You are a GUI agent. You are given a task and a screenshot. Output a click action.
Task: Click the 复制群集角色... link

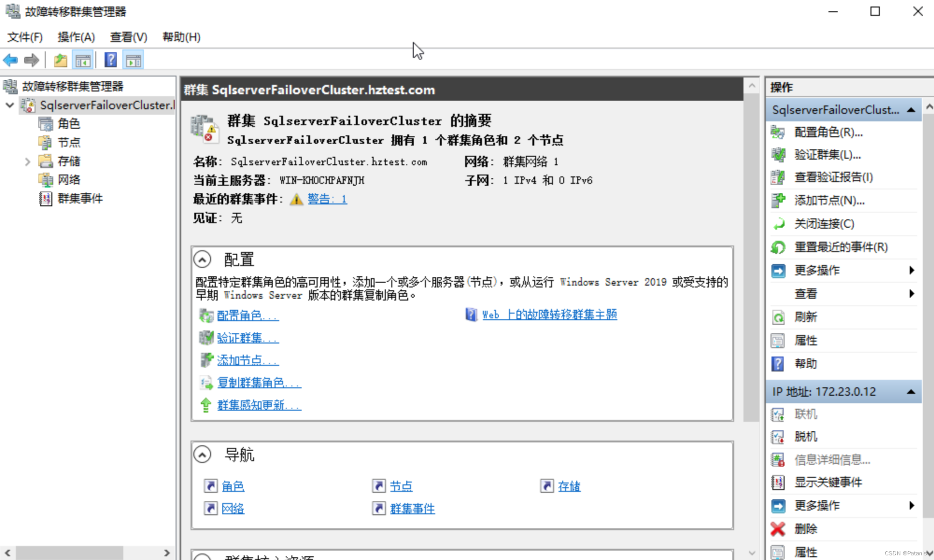[259, 383]
